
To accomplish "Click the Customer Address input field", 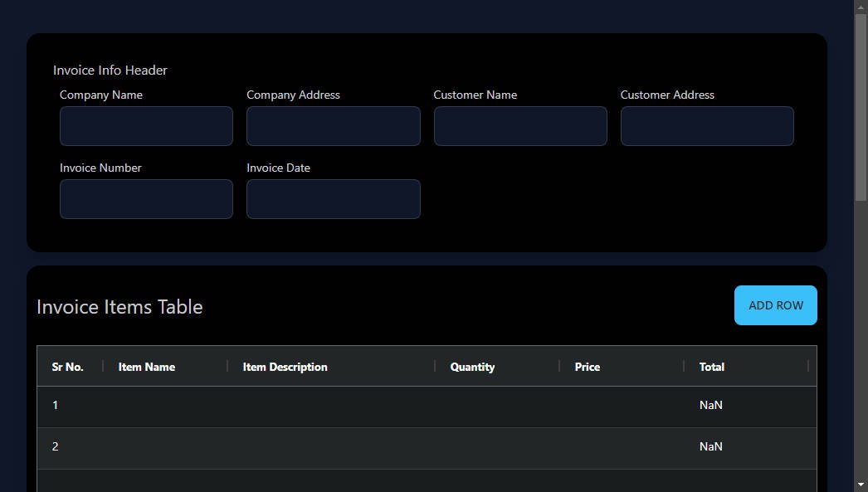I will pos(707,125).
